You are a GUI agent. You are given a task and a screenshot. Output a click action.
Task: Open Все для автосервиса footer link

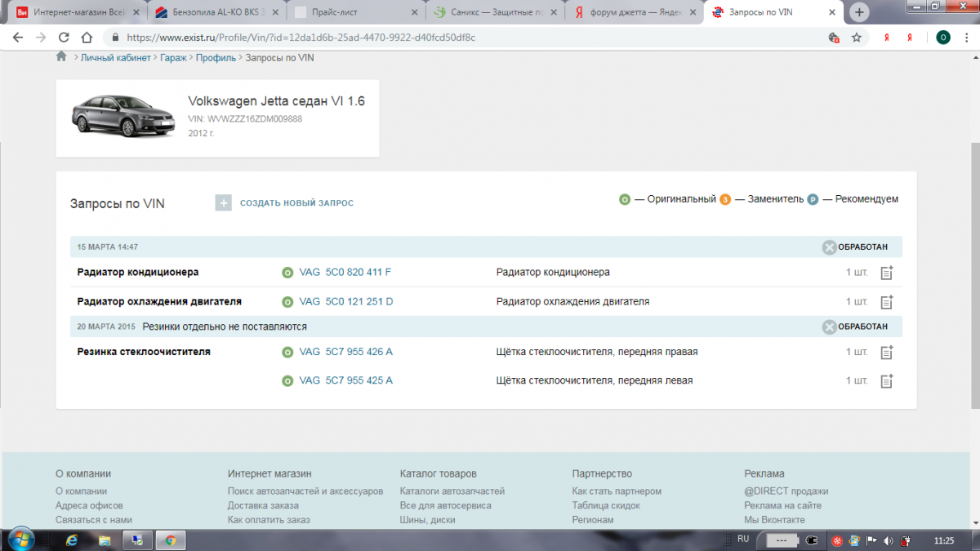(446, 506)
